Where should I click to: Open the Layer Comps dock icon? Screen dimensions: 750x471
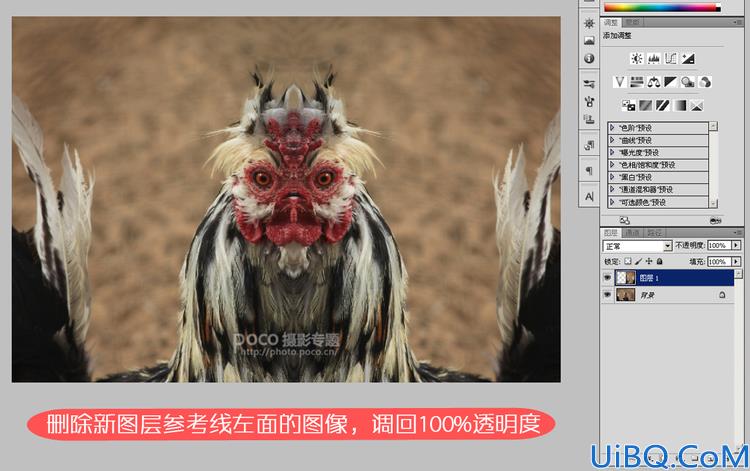(x=589, y=145)
